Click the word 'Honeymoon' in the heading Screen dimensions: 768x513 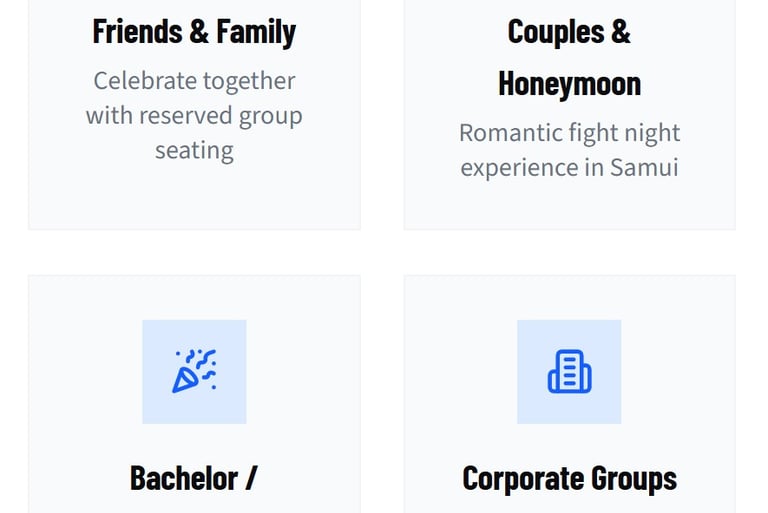[569, 84]
